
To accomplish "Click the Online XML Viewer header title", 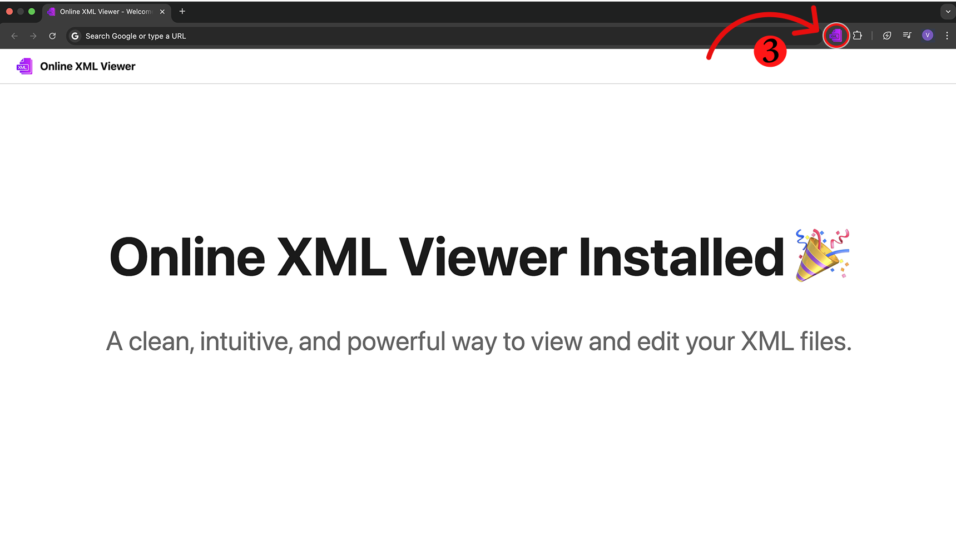I will pos(88,66).
